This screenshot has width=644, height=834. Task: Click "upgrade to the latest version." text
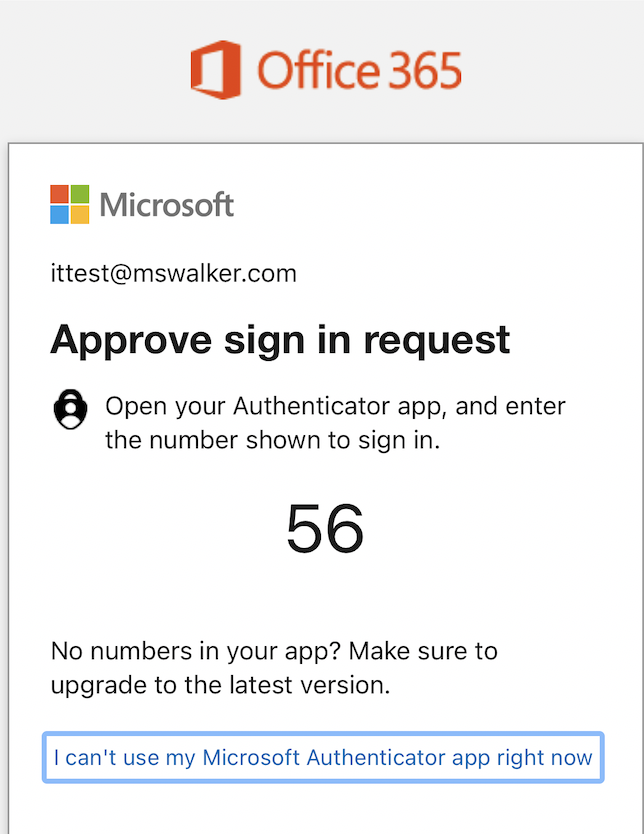[x=220, y=686]
